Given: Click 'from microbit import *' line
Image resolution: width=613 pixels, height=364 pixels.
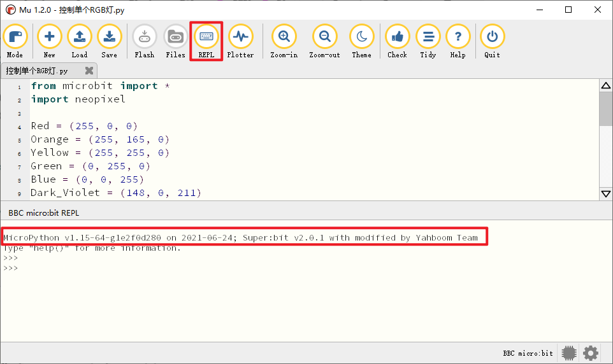Looking at the screenshot, I should pyautogui.click(x=101, y=86).
